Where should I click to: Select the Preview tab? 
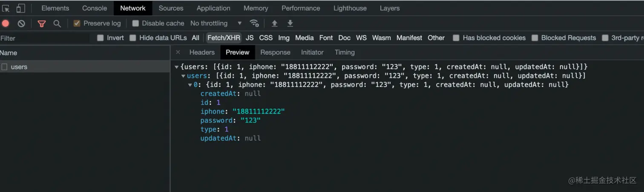238,52
